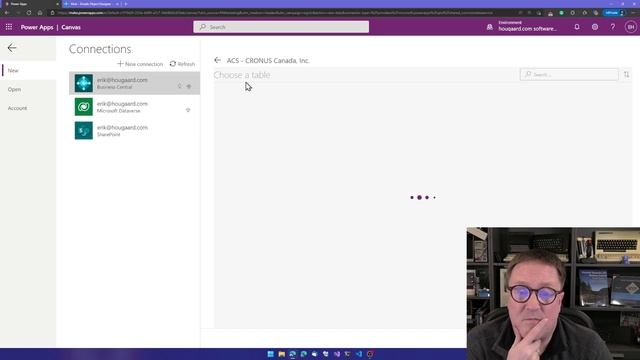640x360 pixels.
Task: Select the Microsoft Dataverse connection row
Action: point(134,107)
